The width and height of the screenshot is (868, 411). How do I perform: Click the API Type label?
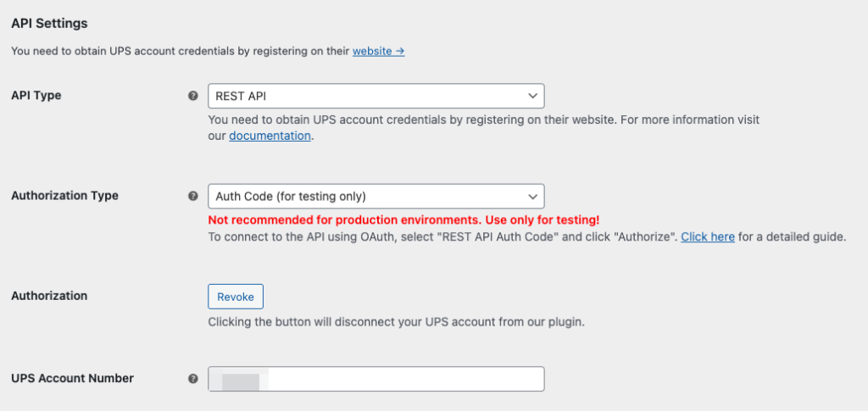pos(36,95)
